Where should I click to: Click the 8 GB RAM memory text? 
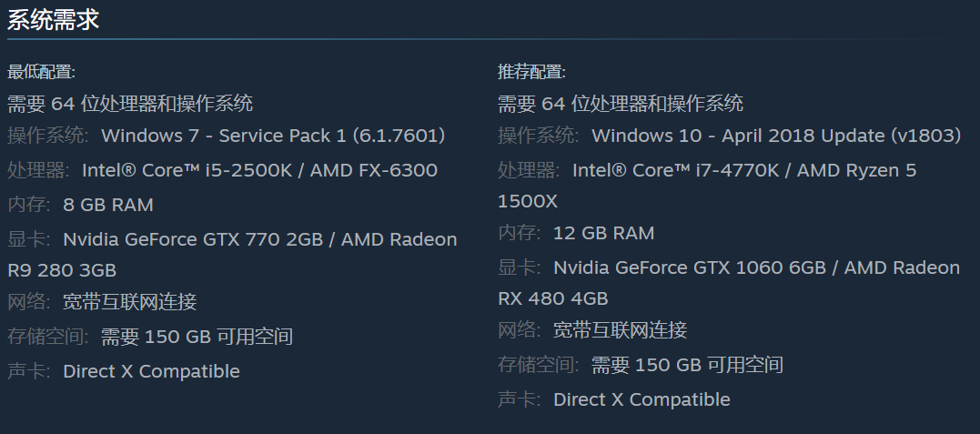click(x=108, y=205)
